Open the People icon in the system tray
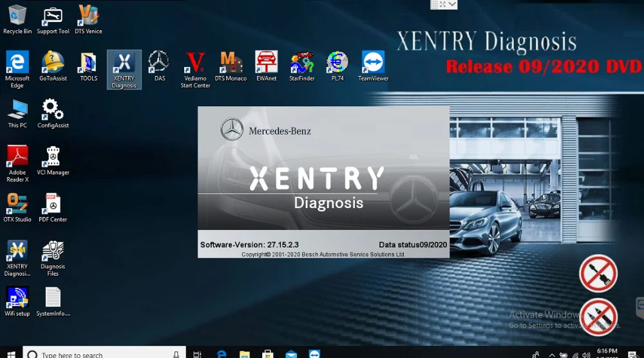The width and height of the screenshot is (644, 358). click(536, 355)
